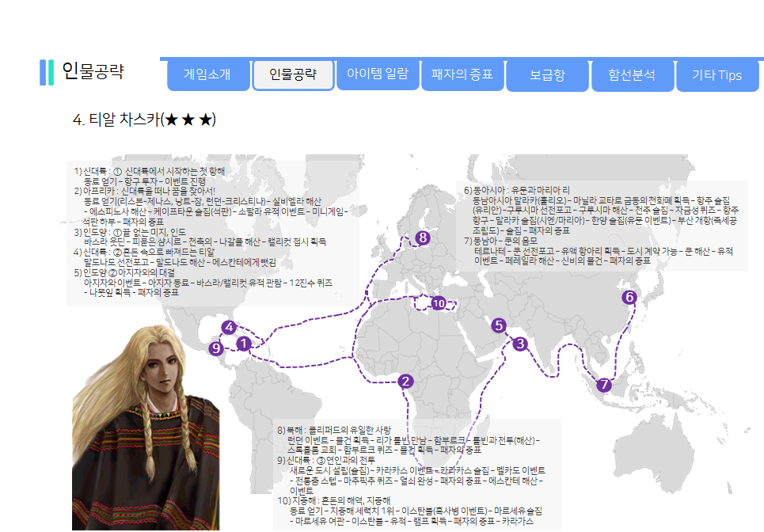This screenshot has height=532, width=764.
Task: Click the 2)아프리카 route description line
Action: pyautogui.click(x=145, y=191)
